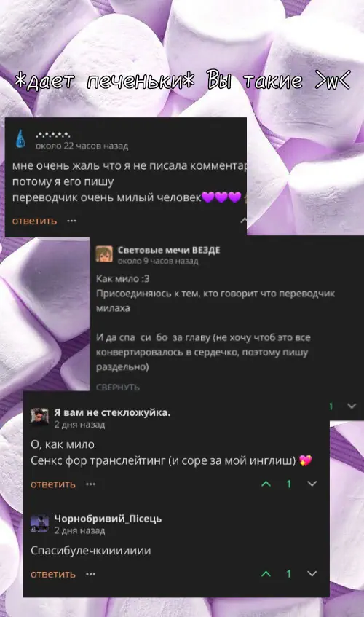Open Световые мечи ВЕЗДЕ username link

pos(169,251)
